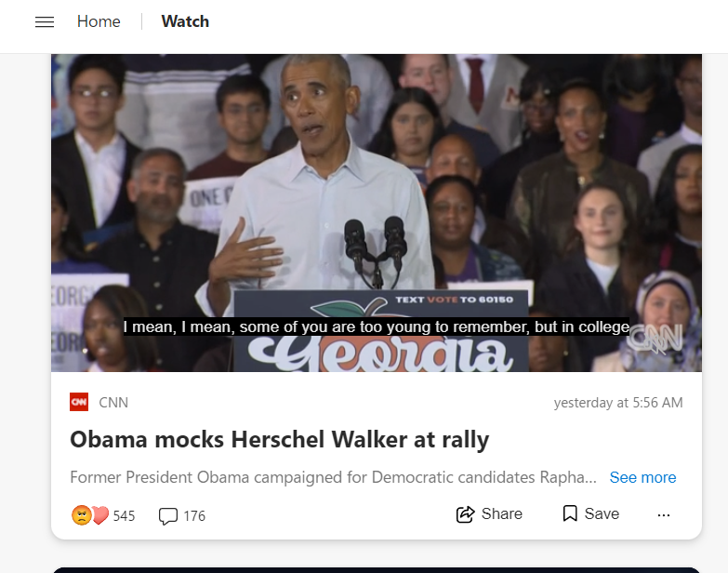Click the heart reaction icon

coord(99,515)
